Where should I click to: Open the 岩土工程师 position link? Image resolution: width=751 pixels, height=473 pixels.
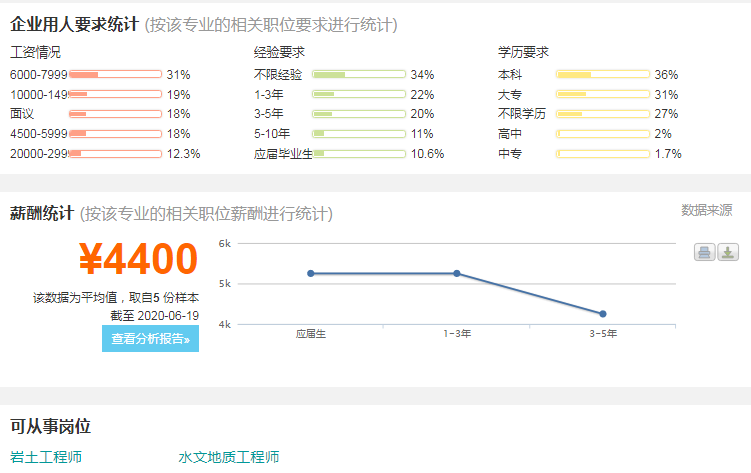[x=46, y=457]
